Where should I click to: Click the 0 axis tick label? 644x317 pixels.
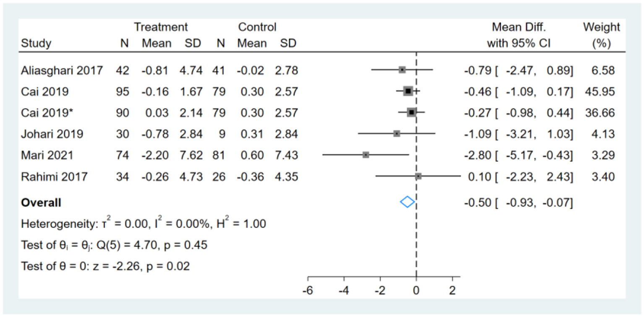(416, 291)
